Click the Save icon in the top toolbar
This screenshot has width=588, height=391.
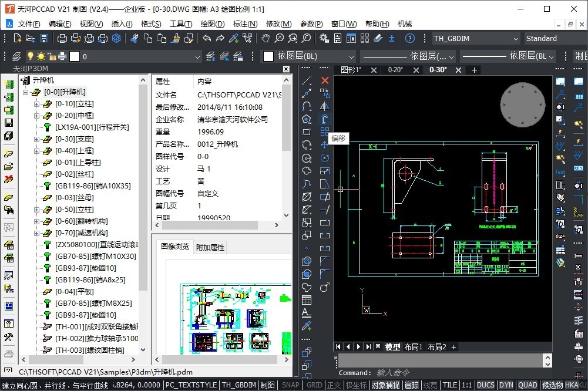(x=44, y=38)
